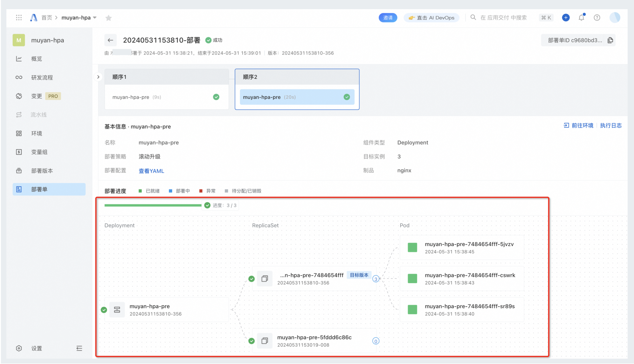The height and width of the screenshot is (364, 634).
Task: Open the help question-mark icon
Action: click(597, 18)
